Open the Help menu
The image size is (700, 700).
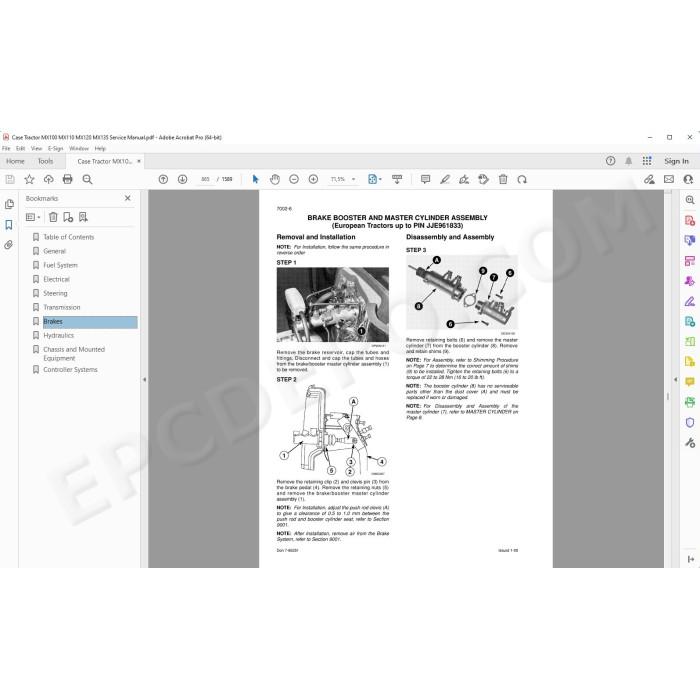coord(100,149)
